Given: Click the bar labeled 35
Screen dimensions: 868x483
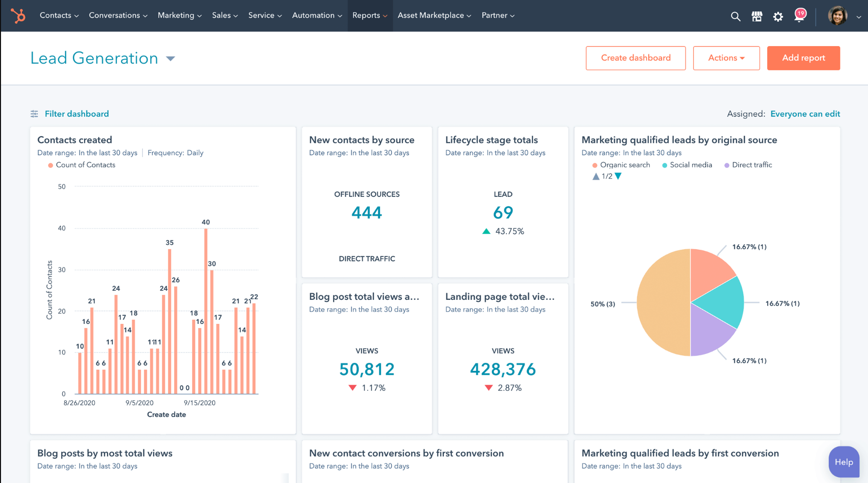Looking at the screenshot, I should click(169, 321).
